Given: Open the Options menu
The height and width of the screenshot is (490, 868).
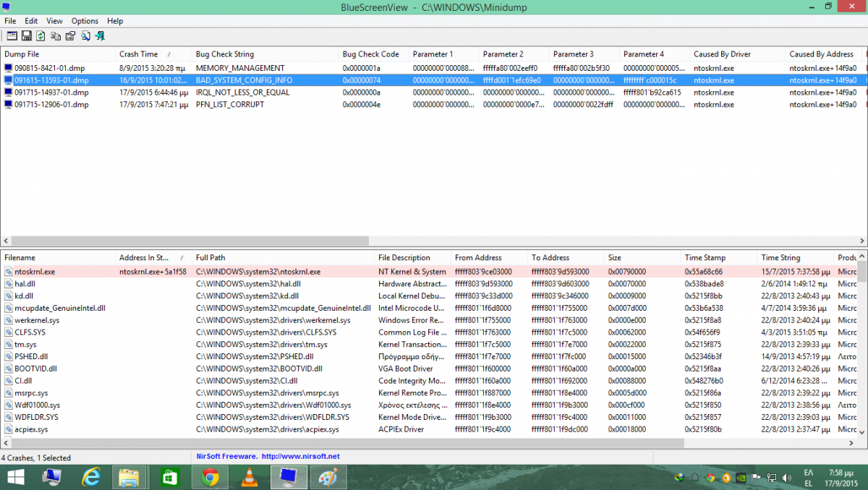Looking at the screenshot, I should (x=85, y=21).
